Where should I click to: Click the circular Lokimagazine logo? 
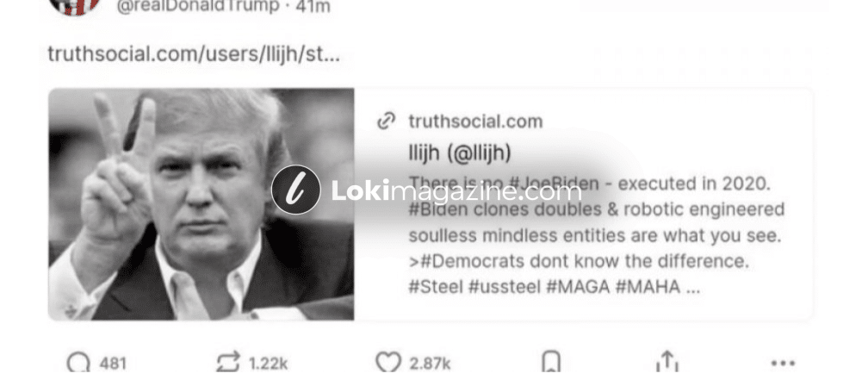tap(296, 190)
